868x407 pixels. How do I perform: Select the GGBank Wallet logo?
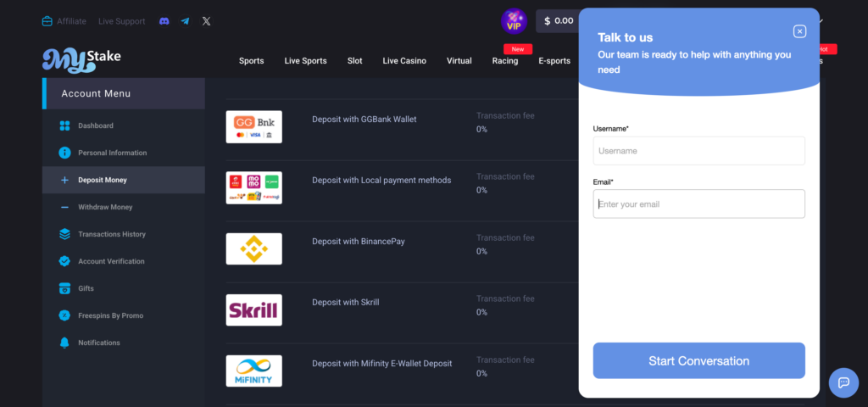click(254, 127)
